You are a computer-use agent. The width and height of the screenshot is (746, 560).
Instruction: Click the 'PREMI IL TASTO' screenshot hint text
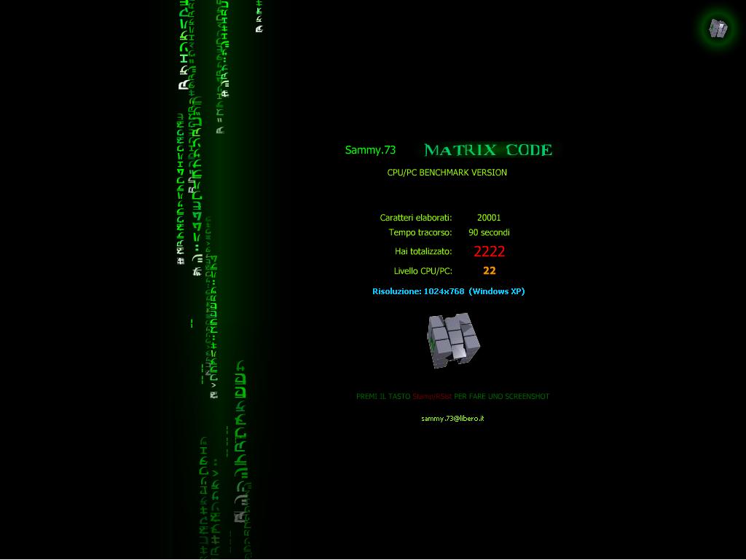pyautogui.click(x=452, y=396)
